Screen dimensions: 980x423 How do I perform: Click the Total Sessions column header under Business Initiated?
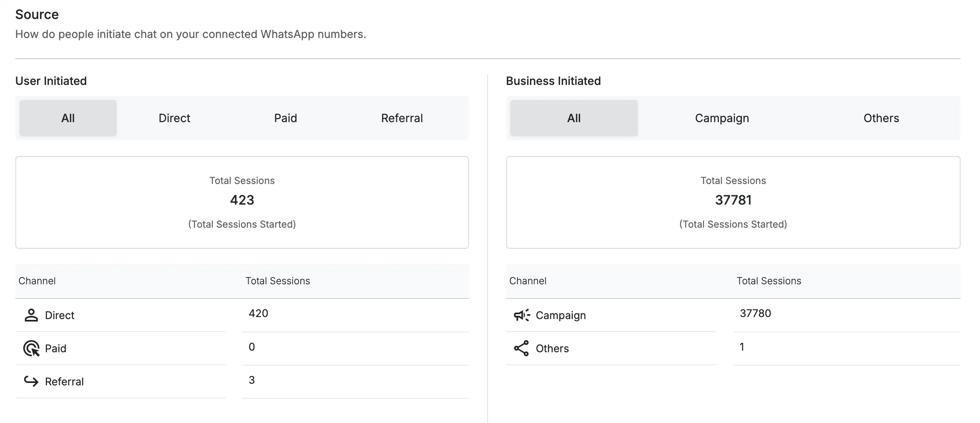769,281
